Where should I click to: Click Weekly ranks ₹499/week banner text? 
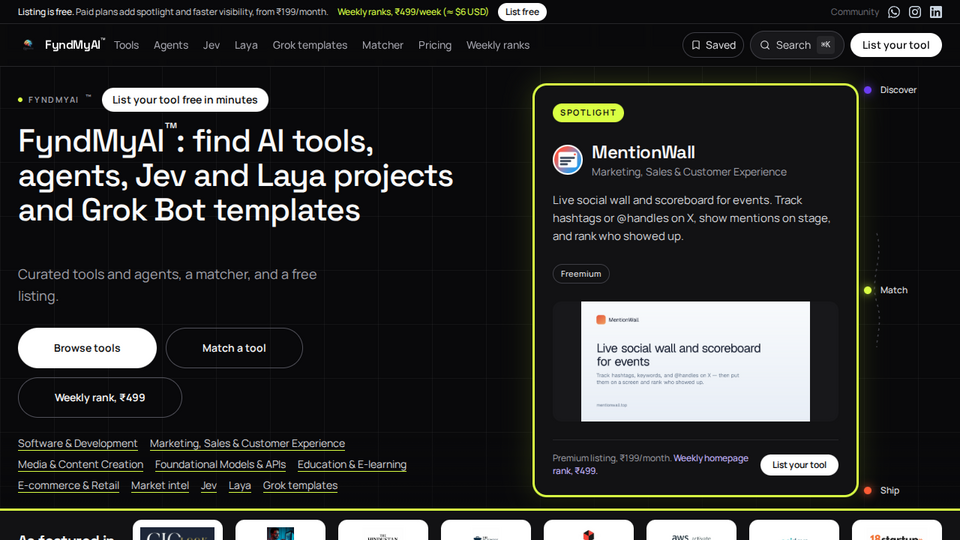(x=413, y=12)
